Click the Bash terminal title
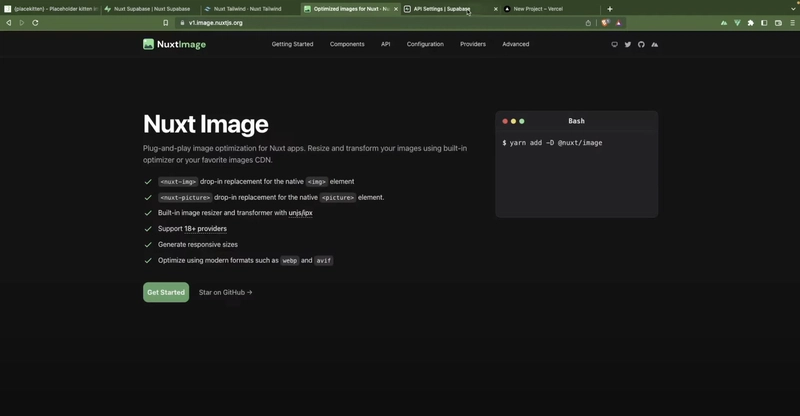Image resolution: width=800 pixels, height=416 pixels. (577, 121)
